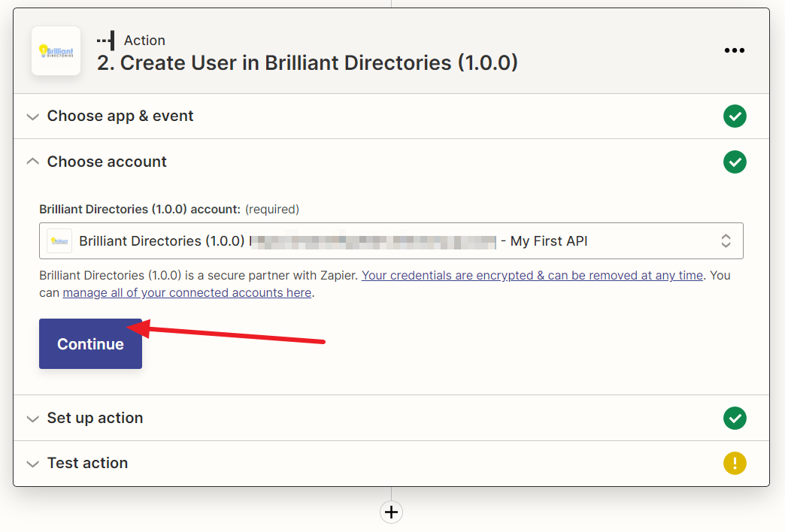Click the (required) text
785x532 pixels.
[x=272, y=209]
